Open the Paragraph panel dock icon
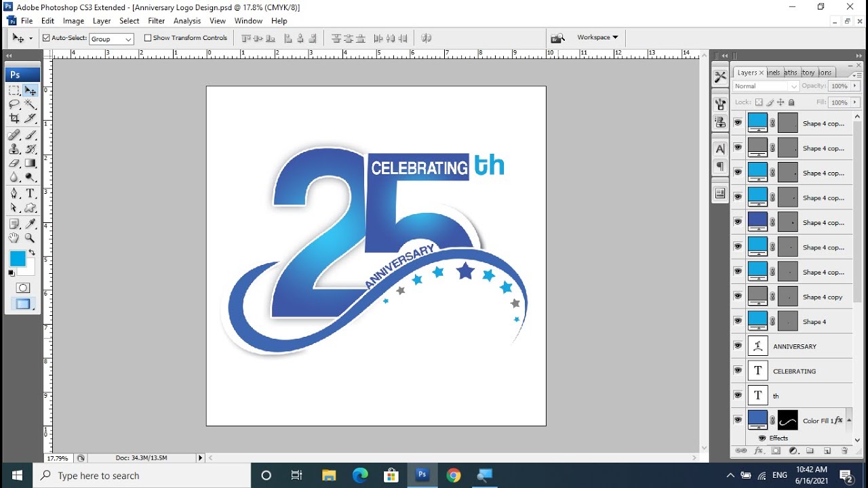868x488 pixels. [x=720, y=167]
